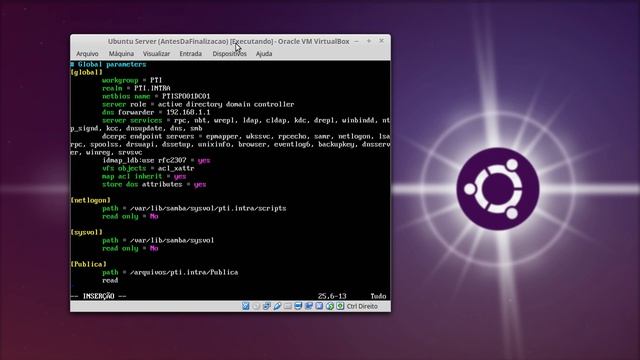This screenshot has height=360, width=640.
Task: Click the 'netbios name = PTISP001DC01' line
Action: click(156, 96)
